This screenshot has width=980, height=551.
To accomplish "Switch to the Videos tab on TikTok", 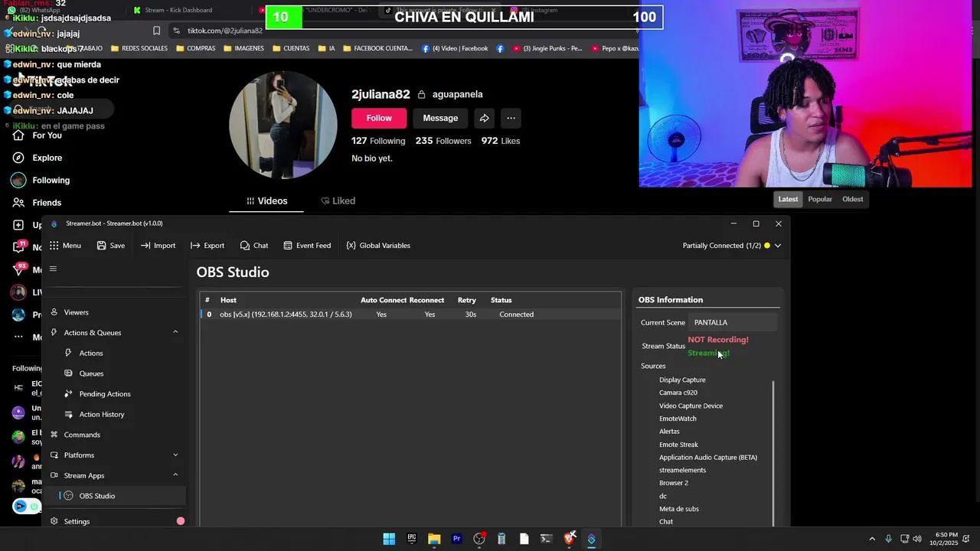I will point(266,201).
